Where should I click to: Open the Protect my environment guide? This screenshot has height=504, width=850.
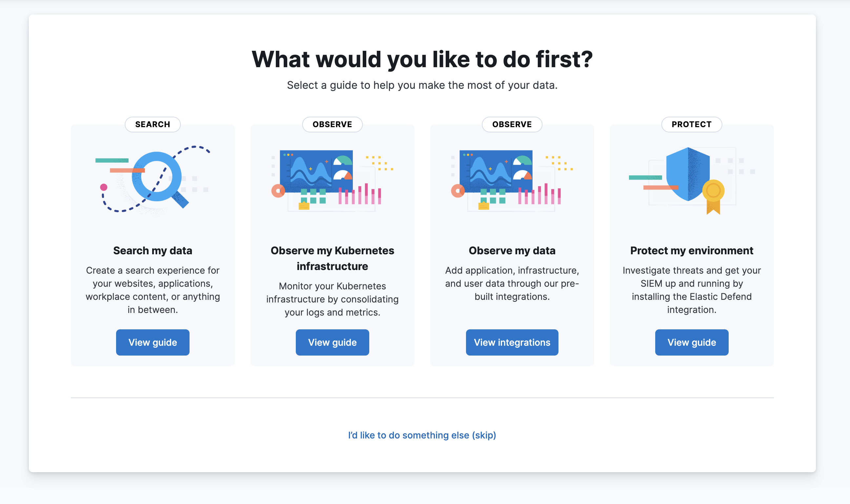692,342
